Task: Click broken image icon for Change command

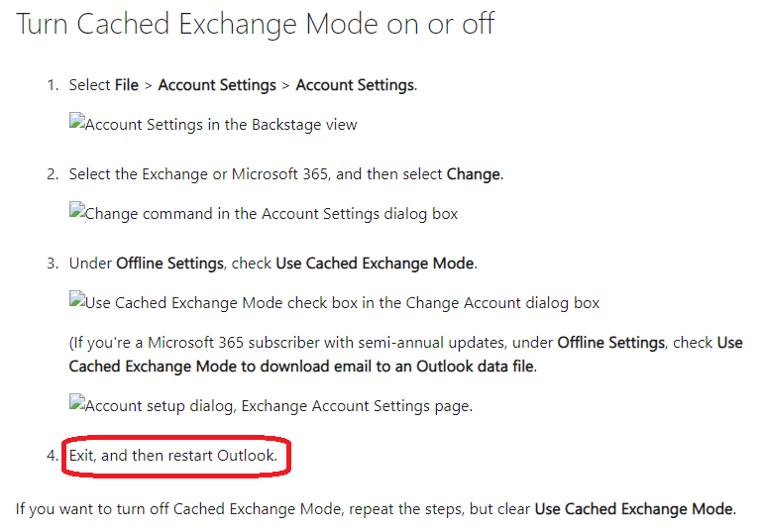Action: [77, 210]
